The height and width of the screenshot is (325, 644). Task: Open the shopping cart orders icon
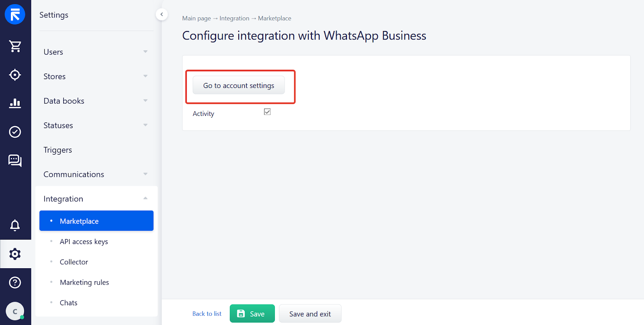(15, 46)
